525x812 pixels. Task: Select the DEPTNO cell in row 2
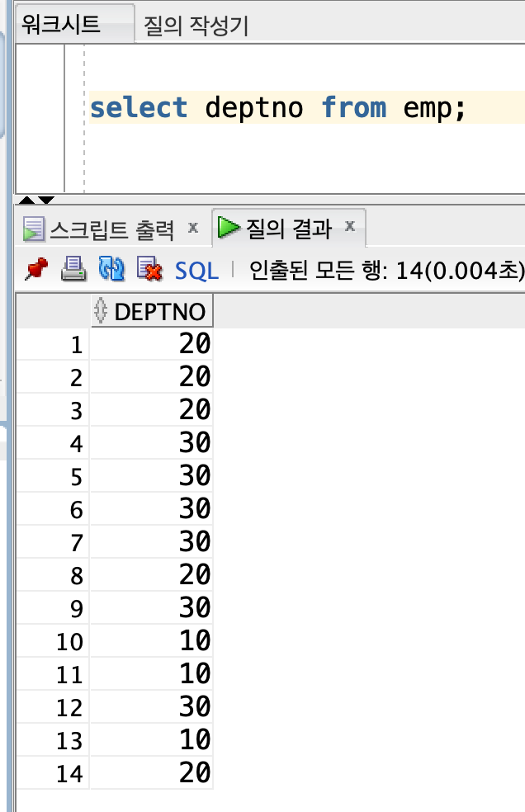pos(152,377)
